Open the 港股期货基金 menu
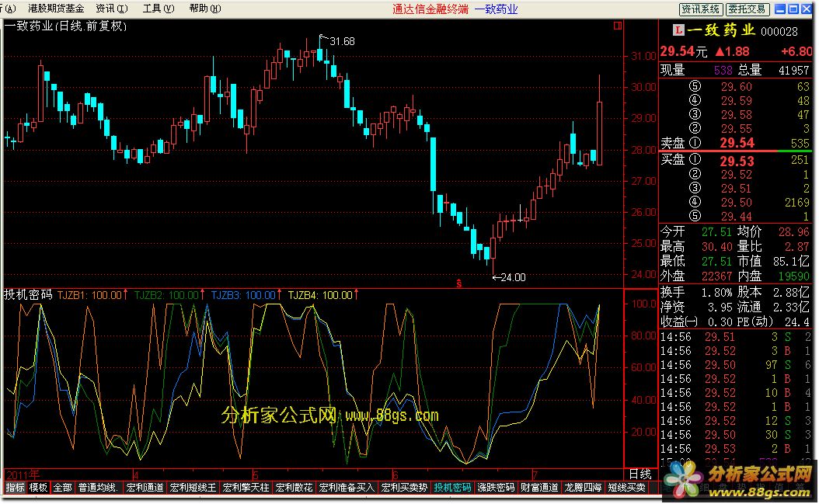The width and height of the screenshot is (819, 504). pyautogui.click(x=56, y=9)
